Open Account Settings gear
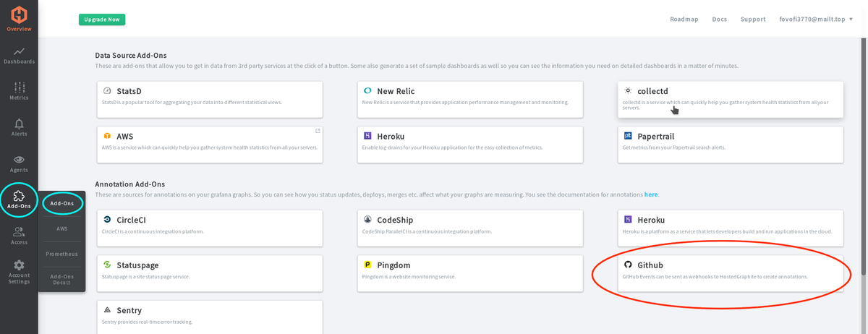This screenshot has width=868, height=334. 19,272
